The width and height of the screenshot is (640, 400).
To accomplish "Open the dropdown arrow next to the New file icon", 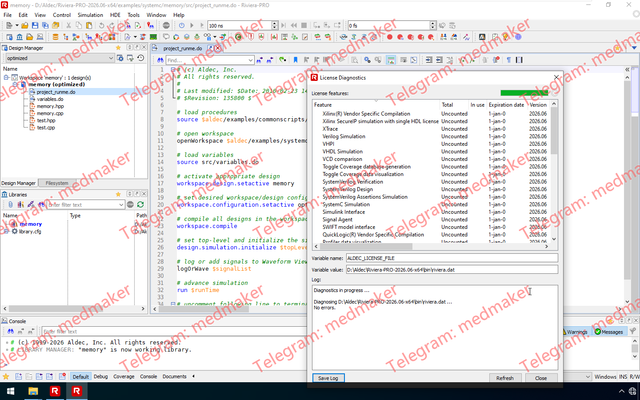I will point(17,26).
